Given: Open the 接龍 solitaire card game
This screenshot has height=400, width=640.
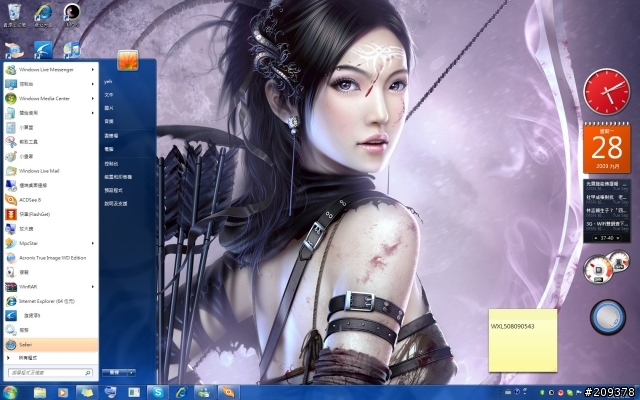Looking at the screenshot, I should [51, 272].
